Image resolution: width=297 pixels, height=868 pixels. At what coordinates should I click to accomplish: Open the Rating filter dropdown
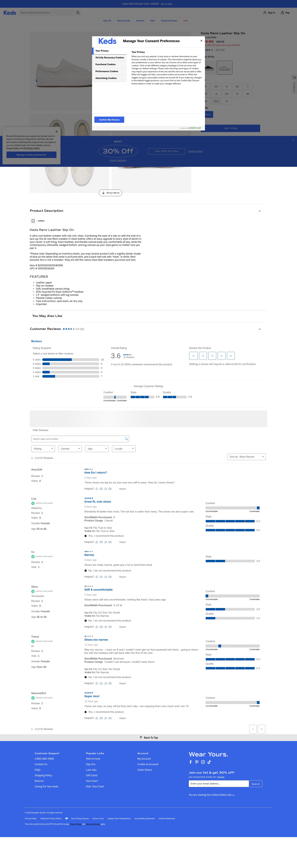pyautogui.click(x=43, y=449)
